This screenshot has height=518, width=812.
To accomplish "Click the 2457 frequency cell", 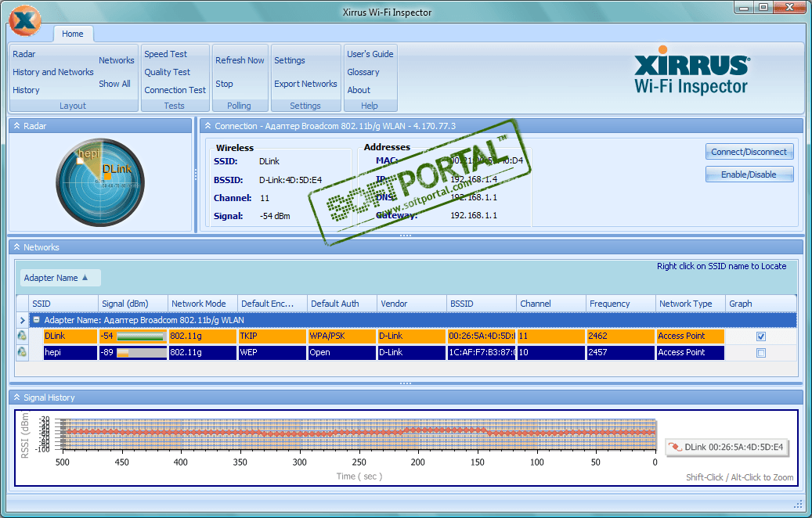I will point(621,352).
